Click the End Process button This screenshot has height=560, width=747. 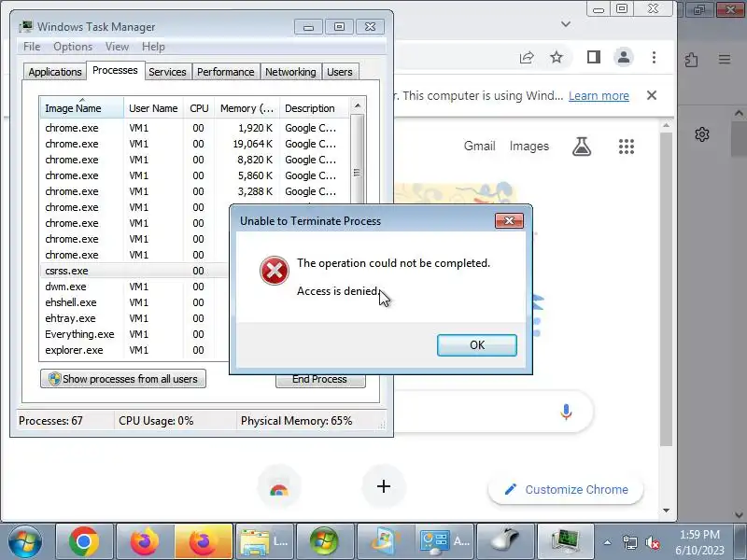[x=320, y=380]
